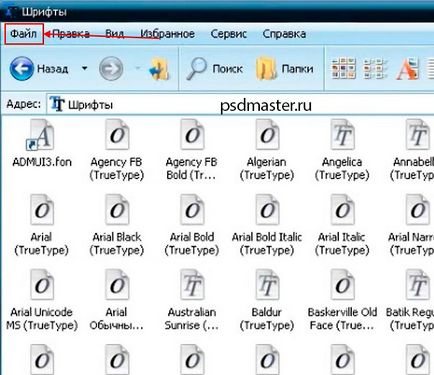
Task: Select Baldur (TrueType) font icon
Action: 267,285
